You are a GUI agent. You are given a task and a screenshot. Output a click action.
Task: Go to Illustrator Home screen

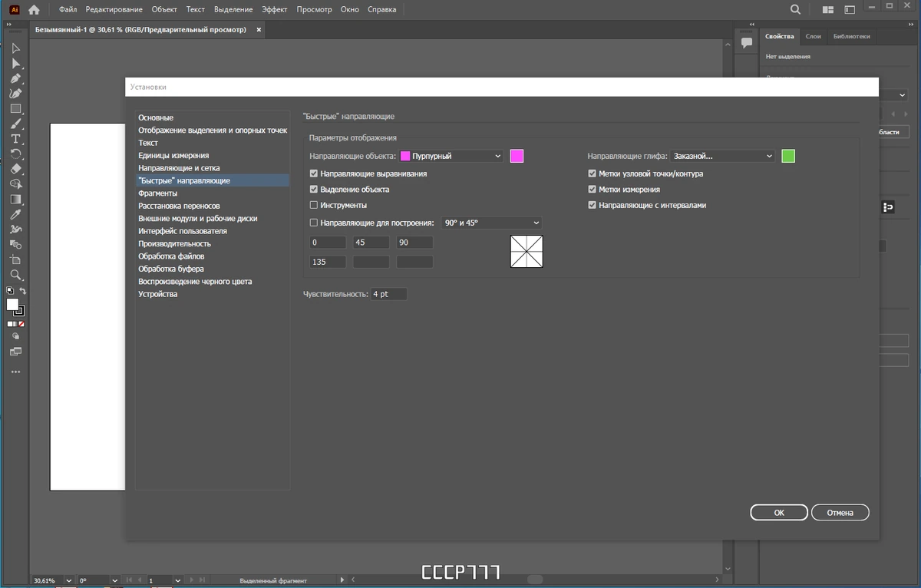click(34, 9)
